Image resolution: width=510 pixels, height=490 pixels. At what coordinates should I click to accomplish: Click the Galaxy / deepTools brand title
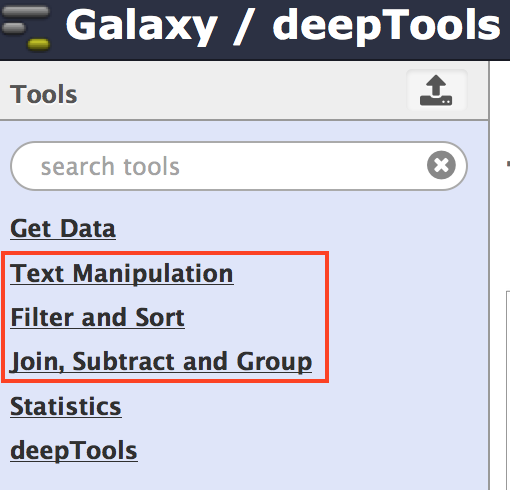click(283, 27)
